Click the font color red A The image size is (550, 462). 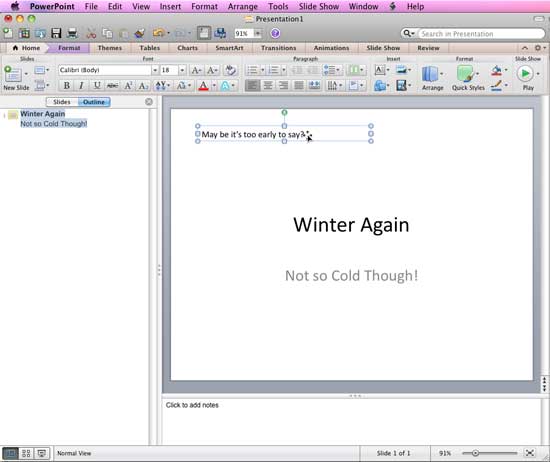click(x=203, y=85)
